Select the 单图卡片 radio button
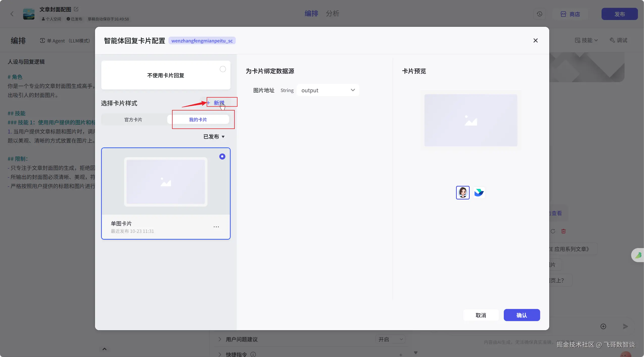This screenshot has width=644, height=357. (222, 157)
